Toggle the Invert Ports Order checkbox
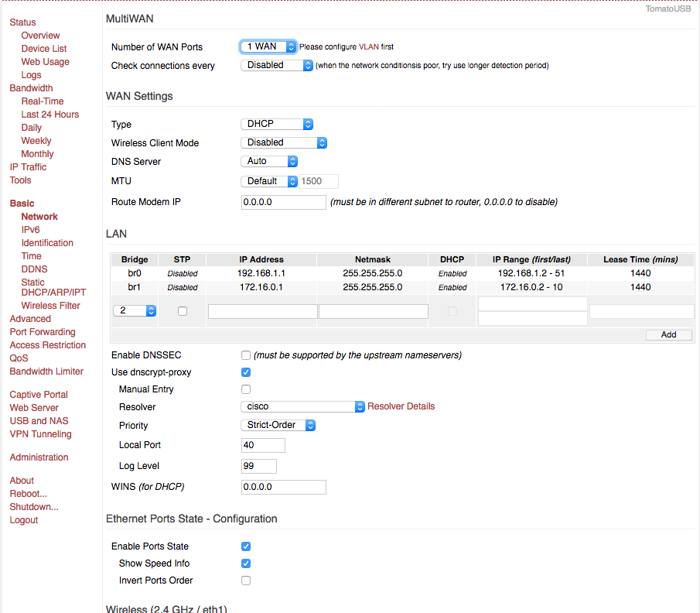The height and width of the screenshot is (613, 700). 245,580
